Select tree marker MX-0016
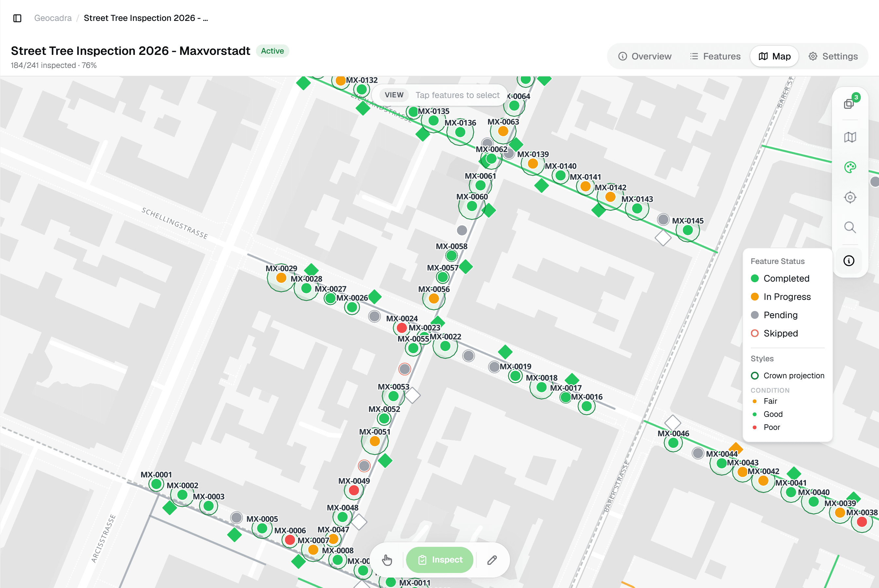Viewport: 879px width, 588px height. click(586, 406)
